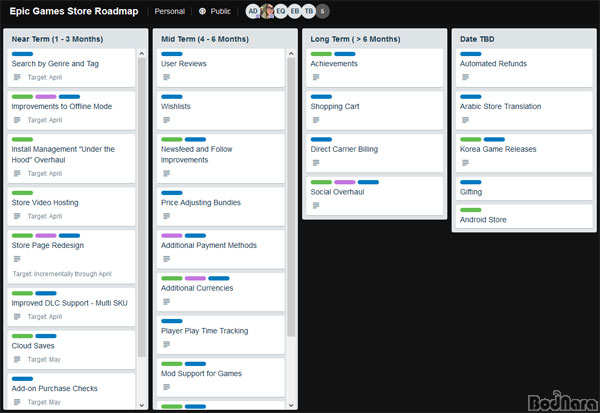
Task: Click Target Incrementally through April text
Action: pos(62,274)
